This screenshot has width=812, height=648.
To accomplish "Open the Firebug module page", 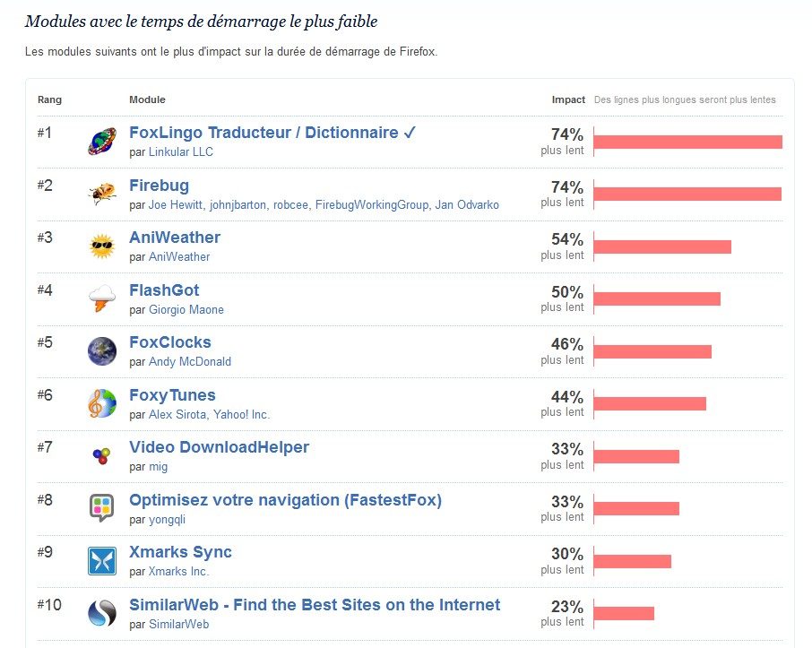I will pyautogui.click(x=159, y=186).
